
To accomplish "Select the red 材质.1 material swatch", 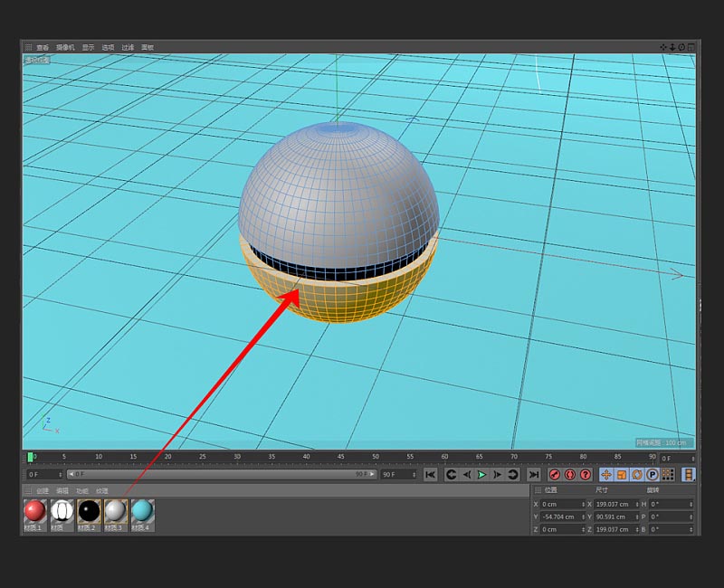I will click(x=35, y=511).
